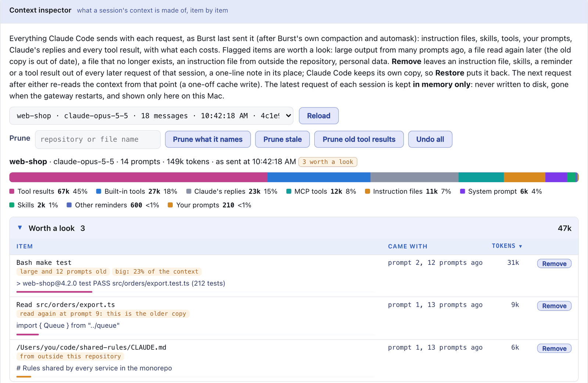Click the 'big: 23% of the context' tag
Image resolution: width=588 pixels, height=383 pixels.
point(157,272)
